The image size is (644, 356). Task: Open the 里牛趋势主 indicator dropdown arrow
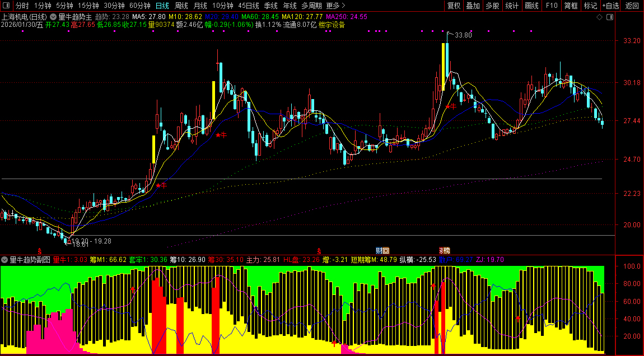(53, 17)
